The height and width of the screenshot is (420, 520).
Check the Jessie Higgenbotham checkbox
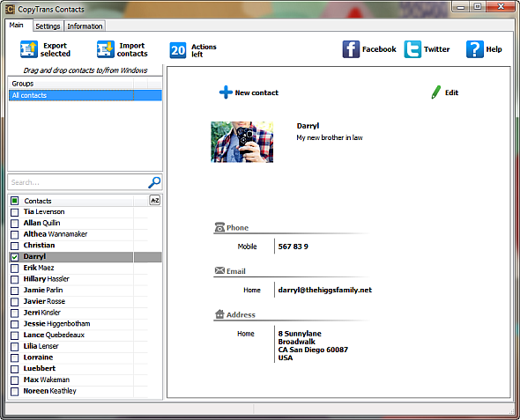[x=15, y=324]
